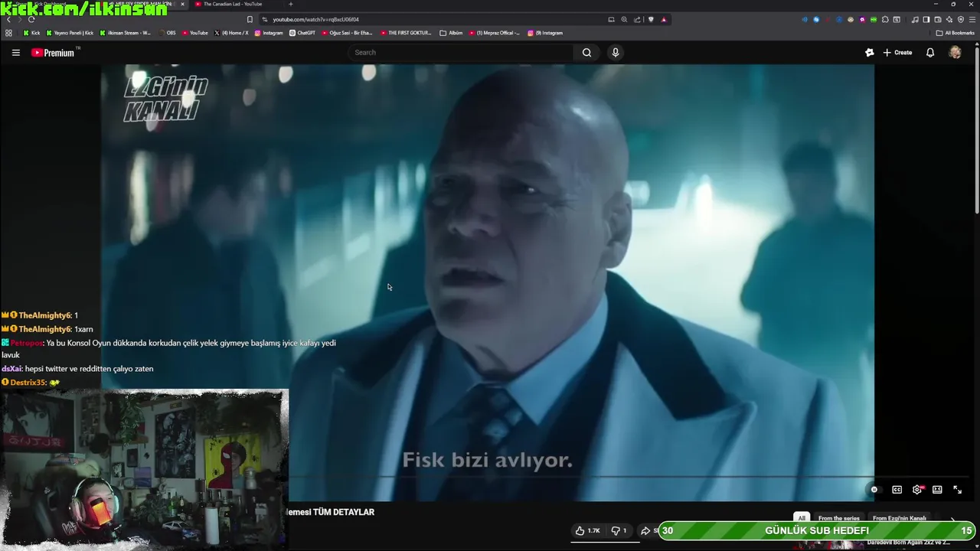Open YouTube bookmark
This screenshot has width=980, height=551.
click(195, 33)
